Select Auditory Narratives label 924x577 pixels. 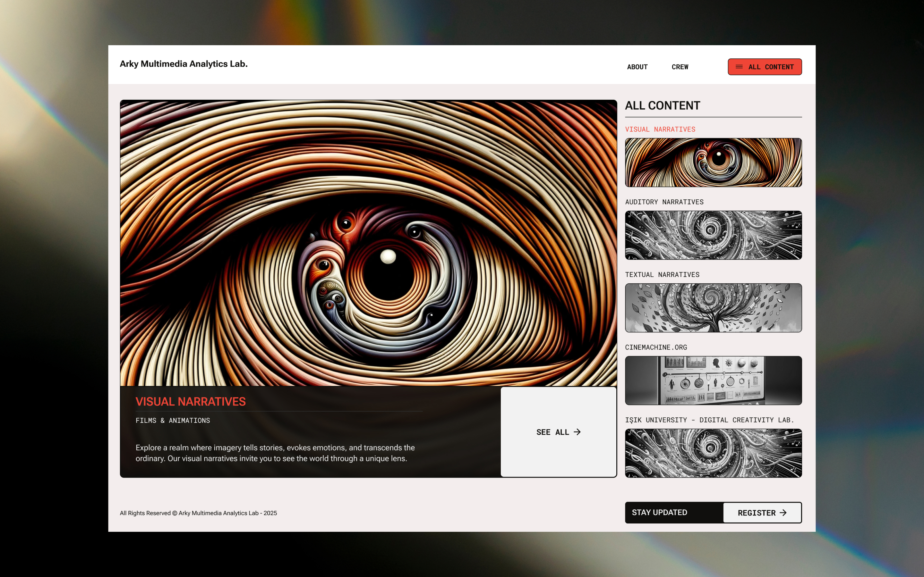pyautogui.click(x=664, y=202)
